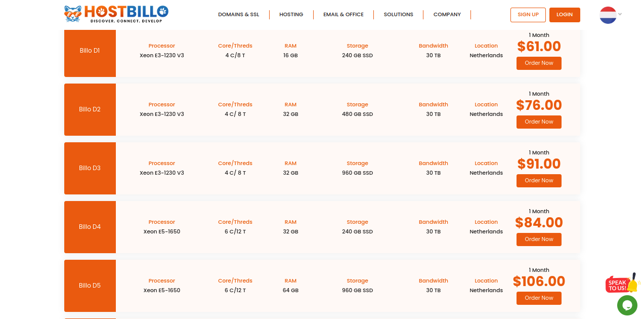Open the Domains & SSL menu
The height and width of the screenshot is (319, 644).
tap(238, 15)
